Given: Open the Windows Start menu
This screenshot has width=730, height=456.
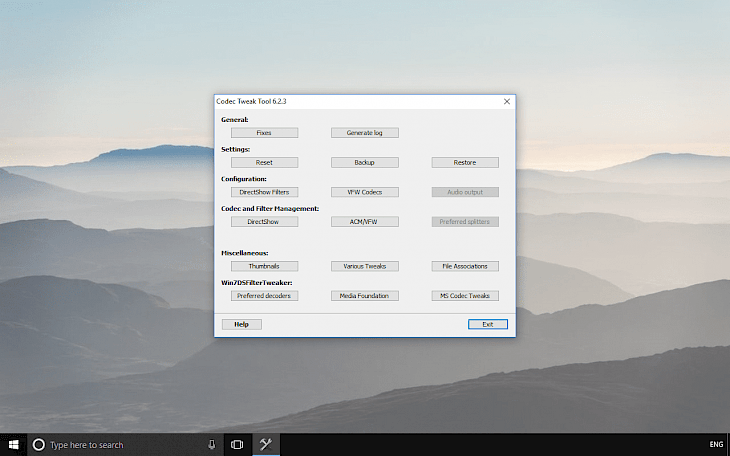Looking at the screenshot, I should pyautogui.click(x=14, y=445).
